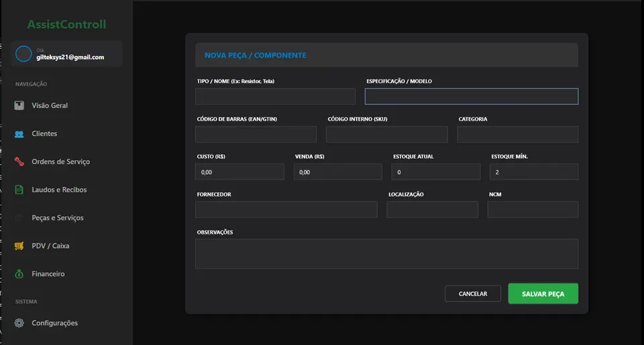The width and height of the screenshot is (644, 345).
Task: Click the Código Interno (SKU) field
Action: click(x=387, y=134)
